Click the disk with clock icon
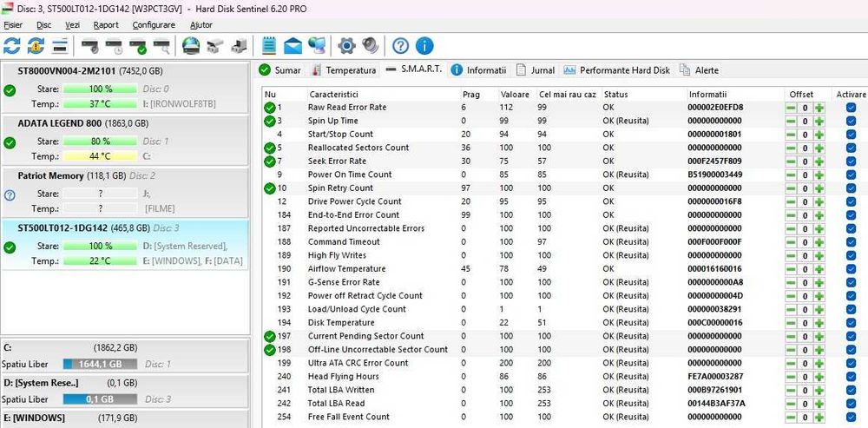Screen dimensions: 868x428 (x=114, y=46)
